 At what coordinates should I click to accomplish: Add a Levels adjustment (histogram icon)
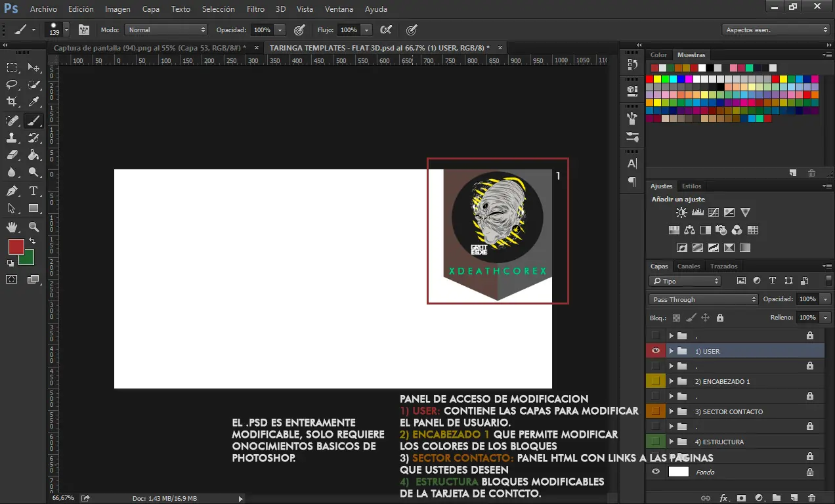(x=697, y=213)
